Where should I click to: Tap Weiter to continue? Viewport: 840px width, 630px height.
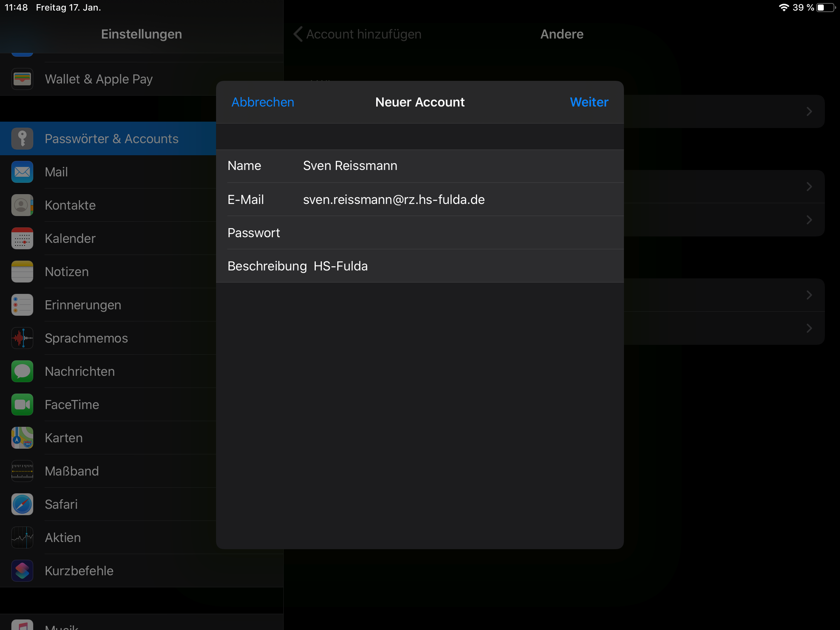coord(588,102)
